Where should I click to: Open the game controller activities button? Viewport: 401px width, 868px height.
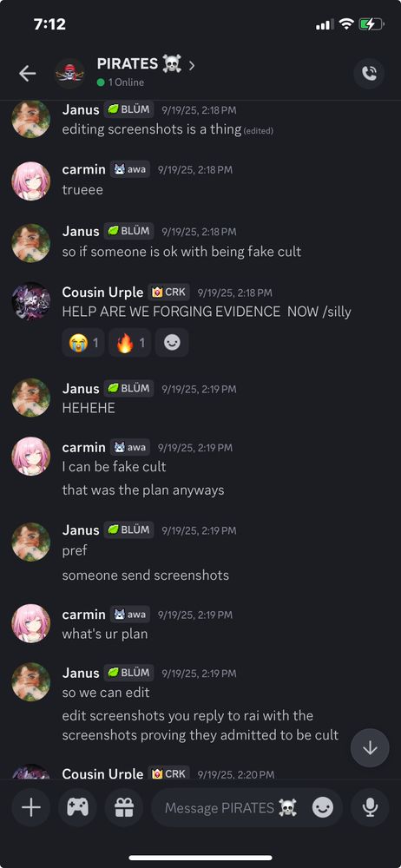pyautogui.click(x=77, y=807)
